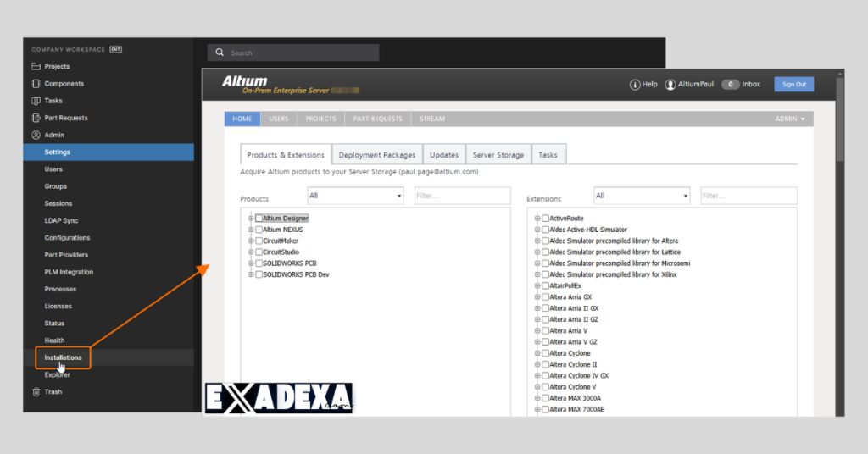The image size is (868, 454).
Task: Open LDAP Sync in the sidebar
Action: [x=61, y=220]
